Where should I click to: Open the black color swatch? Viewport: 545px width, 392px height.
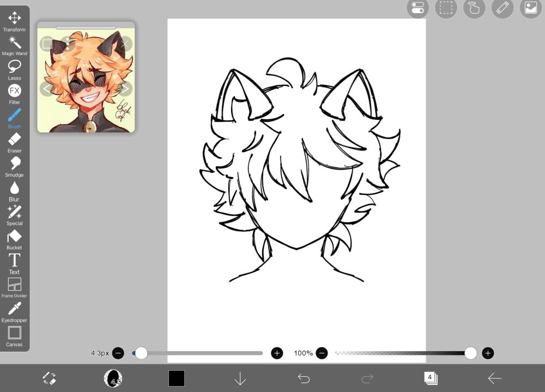point(177,378)
